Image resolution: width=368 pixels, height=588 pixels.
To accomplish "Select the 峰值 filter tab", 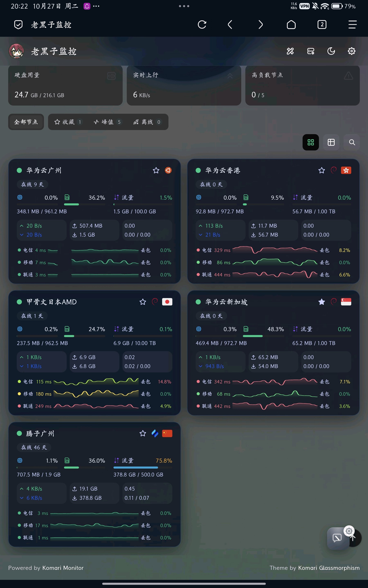I will [107, 122].
